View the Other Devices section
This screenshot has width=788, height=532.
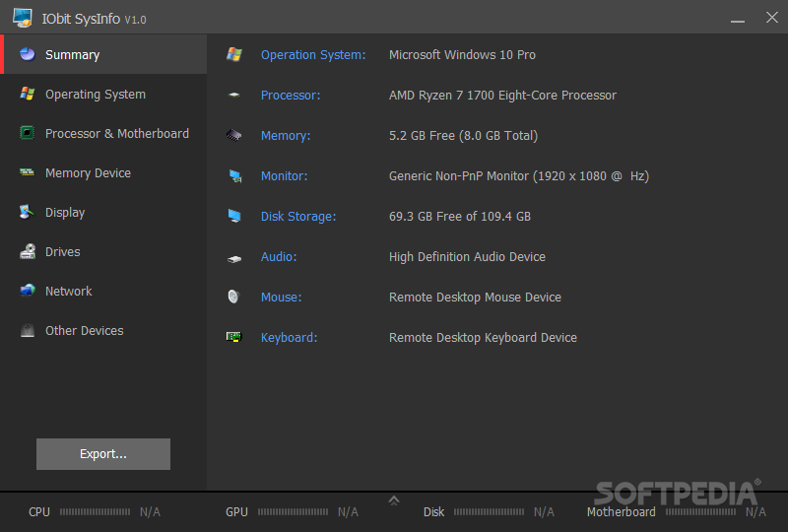coord(105,330)
